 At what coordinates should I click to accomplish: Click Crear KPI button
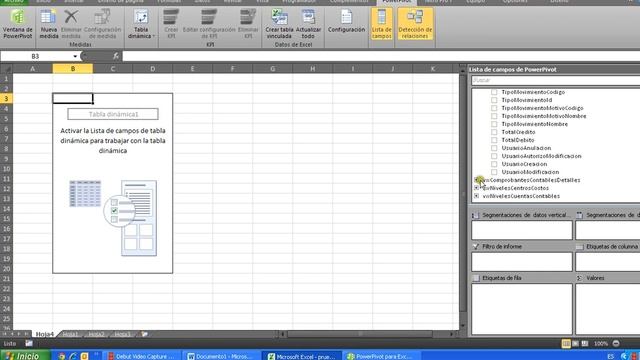coord(171,24)
